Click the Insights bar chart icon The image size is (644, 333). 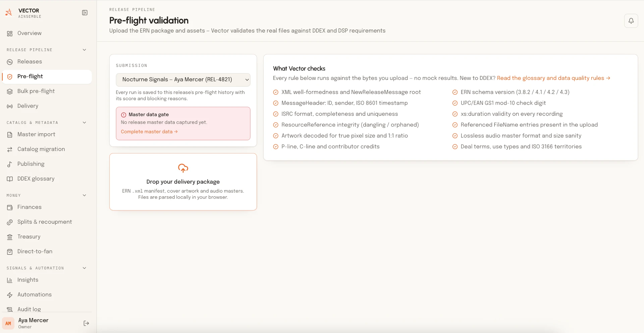[10, 280]
